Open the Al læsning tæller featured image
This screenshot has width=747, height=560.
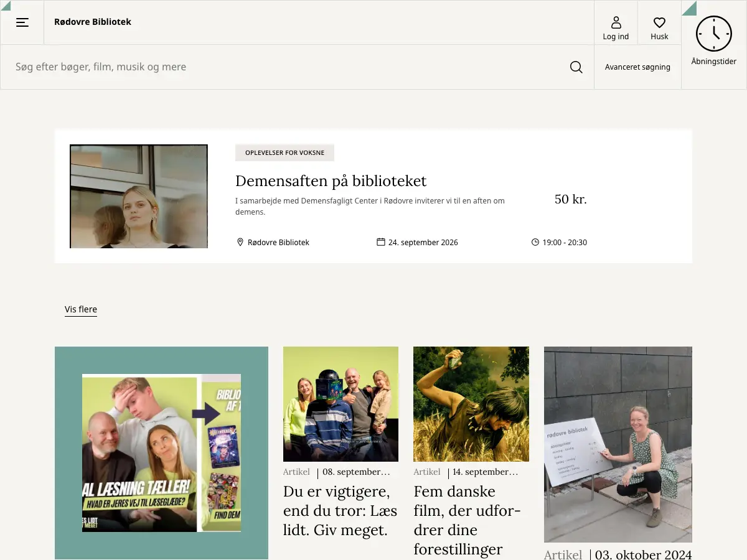pyautogui.click(x=161, y=453)
